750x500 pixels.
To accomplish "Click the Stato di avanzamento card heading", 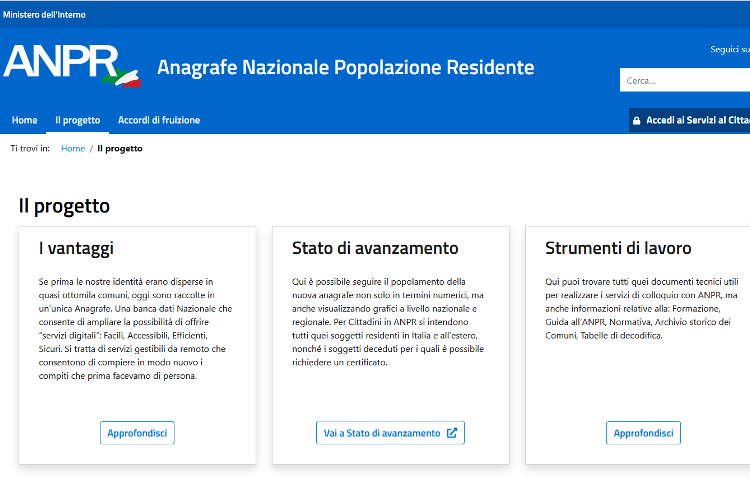I will click(x=375, y=248).
